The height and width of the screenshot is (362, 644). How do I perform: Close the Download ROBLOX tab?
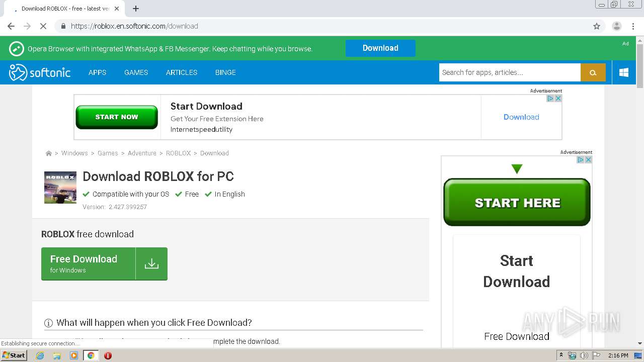tap(117, 9)
